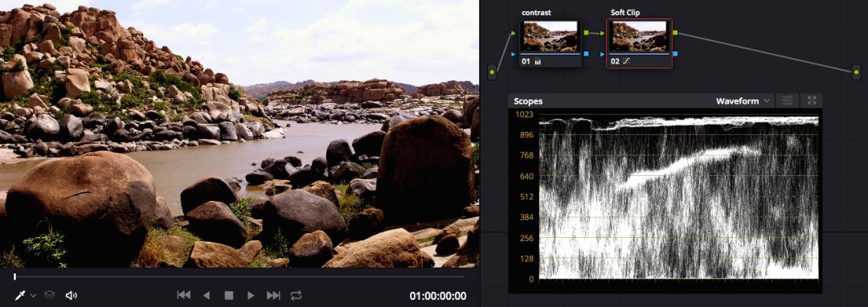Screen dimensions: 868x307
Task: Select the qualifier eyedropper tool
Action: (x=20, y=296)
